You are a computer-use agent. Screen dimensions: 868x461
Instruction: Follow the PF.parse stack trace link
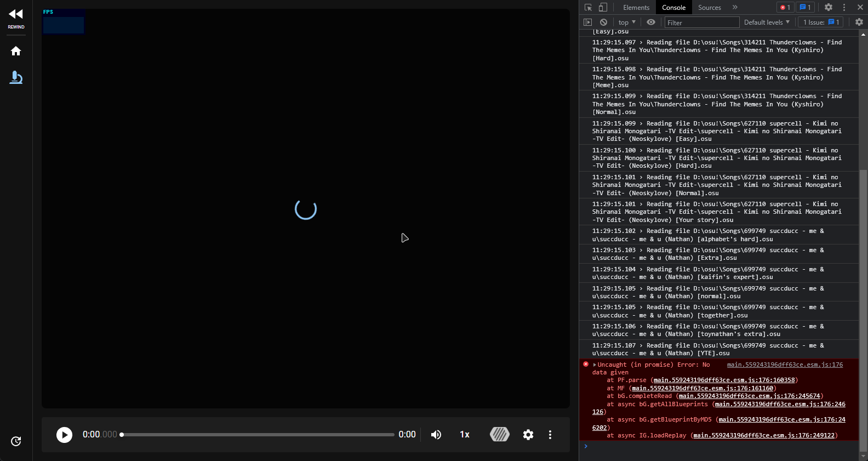coord(724,380)
